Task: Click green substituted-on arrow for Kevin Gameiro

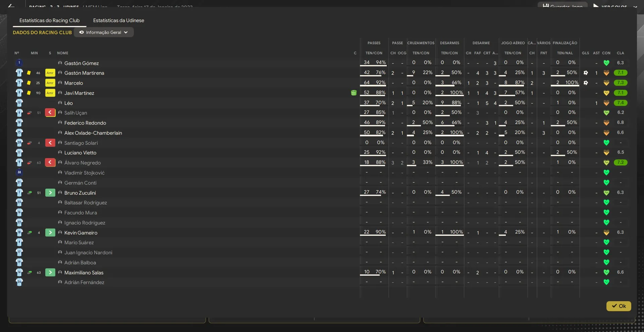Action: tap(50, 233)
